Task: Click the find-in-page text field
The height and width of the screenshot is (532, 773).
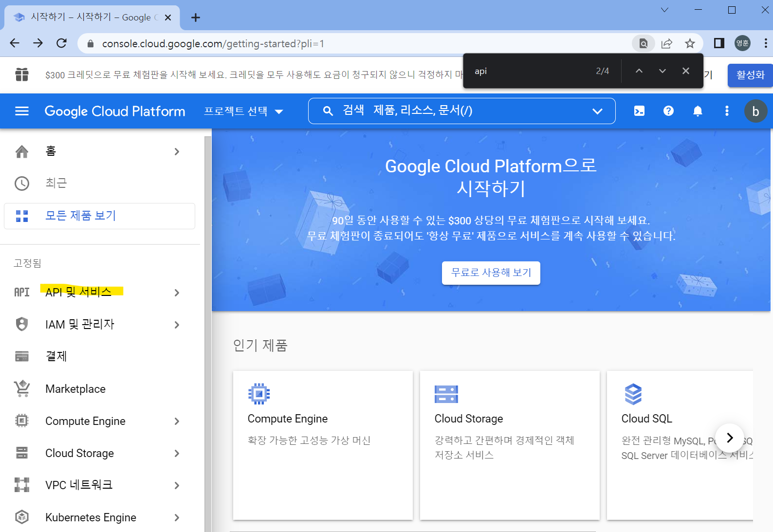Action: [531, 71]
